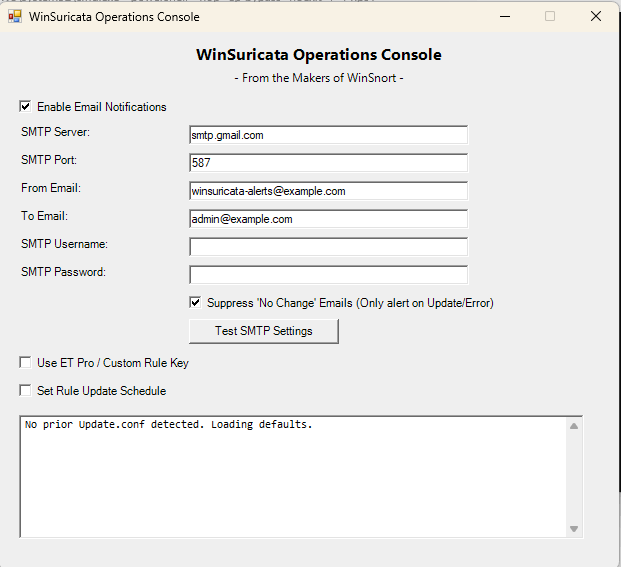Click the empty SMTP Password field

[328, 275]
